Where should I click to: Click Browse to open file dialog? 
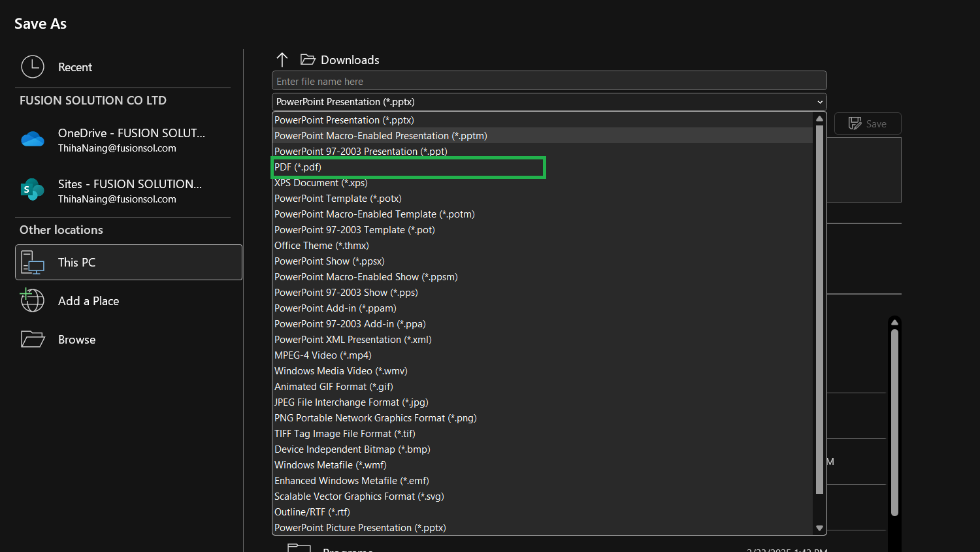(129, 339)
